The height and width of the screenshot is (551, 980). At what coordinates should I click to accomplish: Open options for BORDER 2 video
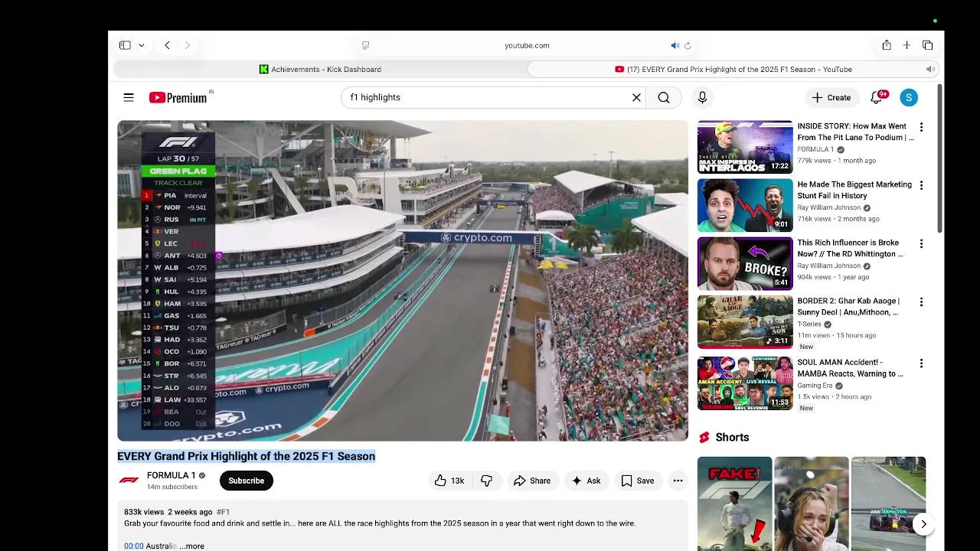(x=921, y=302)
